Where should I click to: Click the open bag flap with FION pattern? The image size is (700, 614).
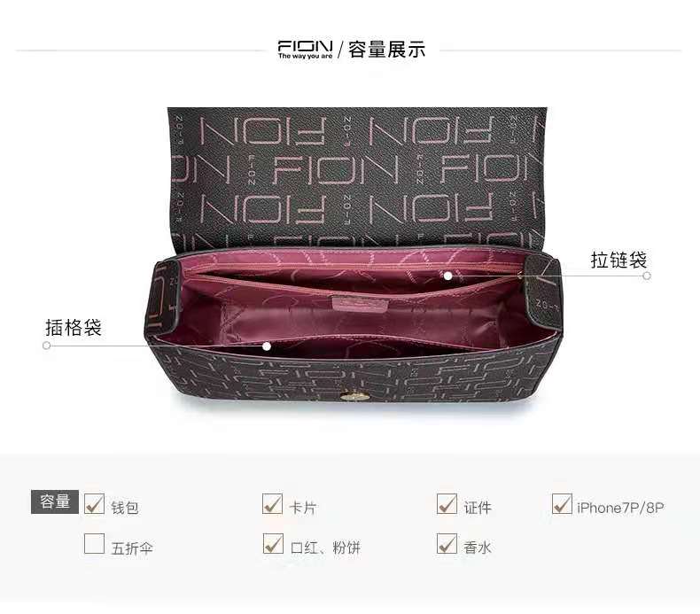[x=357, y=179]
